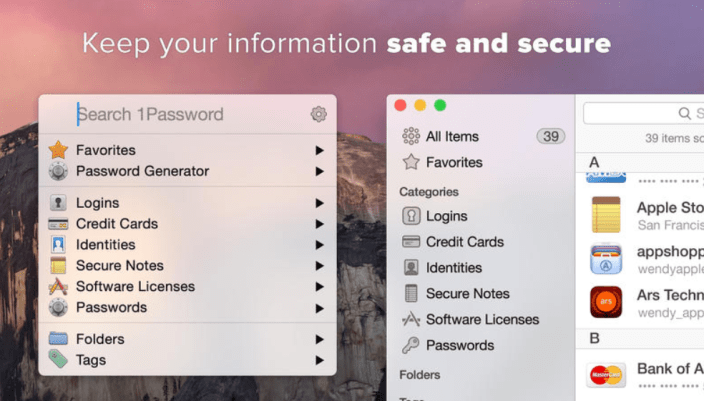Open Secure Notes in the mini popup menu
Viewport: 704px width, 401px height.
click(x=119, y=266)
